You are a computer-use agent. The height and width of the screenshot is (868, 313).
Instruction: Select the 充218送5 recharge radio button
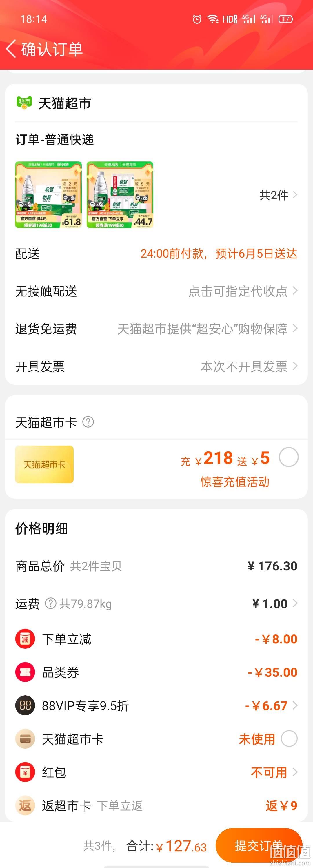click(289, 457)
